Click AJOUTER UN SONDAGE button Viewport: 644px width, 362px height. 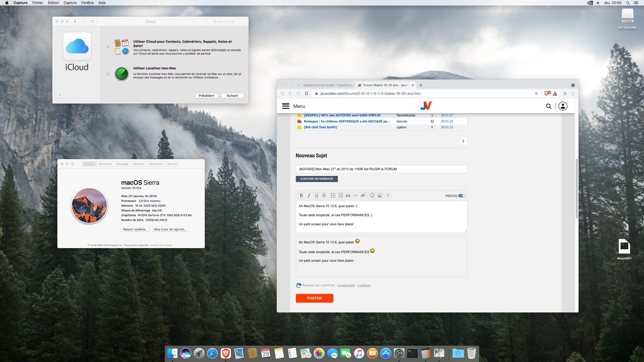pos(316,179)
